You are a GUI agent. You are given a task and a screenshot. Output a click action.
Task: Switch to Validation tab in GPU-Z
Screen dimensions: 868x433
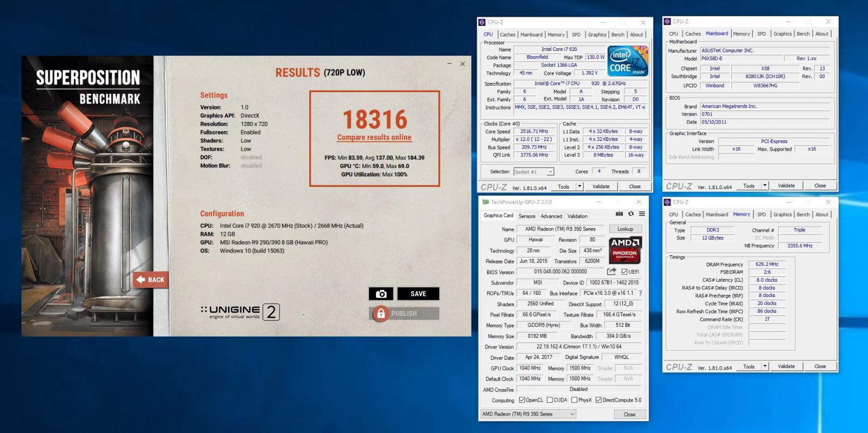[x=577, y=216]
